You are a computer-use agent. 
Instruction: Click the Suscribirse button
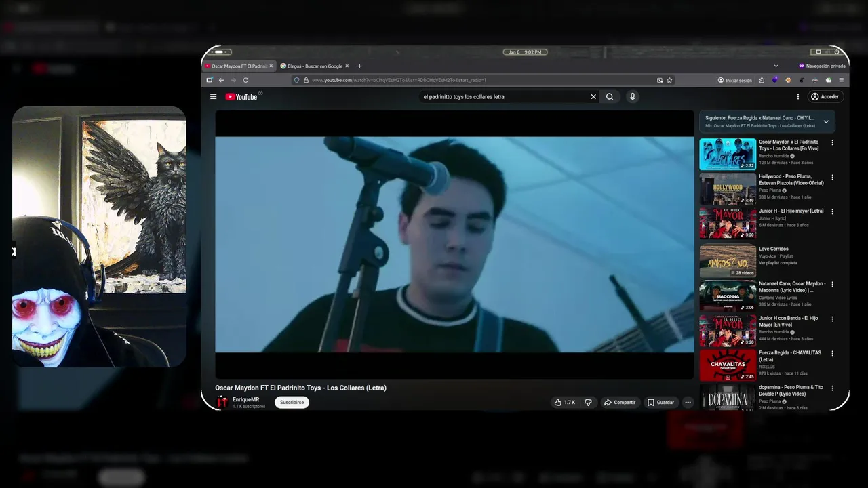coord(292,402)
